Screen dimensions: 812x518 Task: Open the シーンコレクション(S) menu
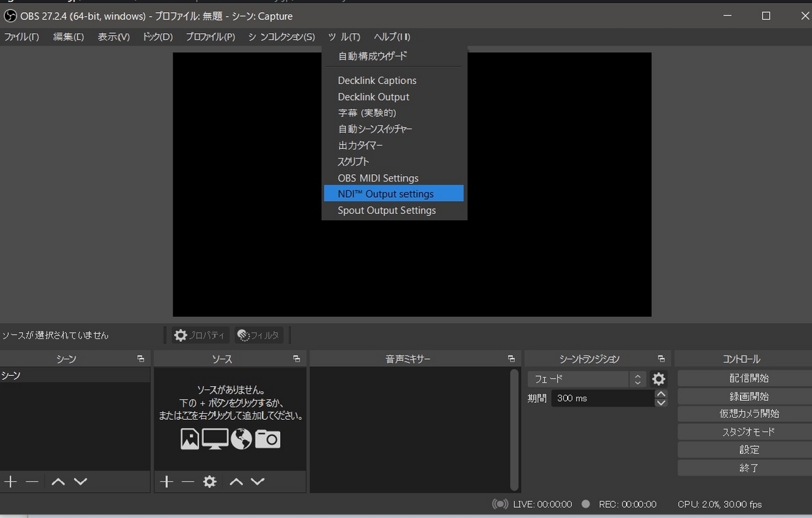click(x=281, y=37)
